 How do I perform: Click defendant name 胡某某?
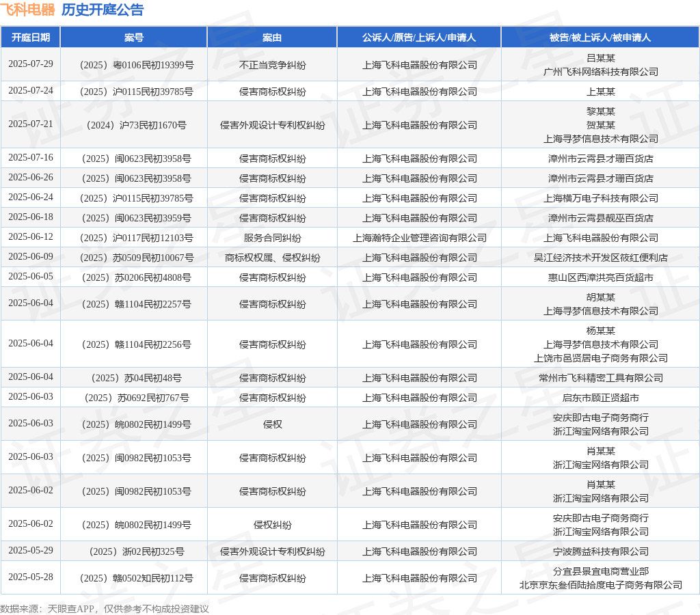tap(600, 297)
